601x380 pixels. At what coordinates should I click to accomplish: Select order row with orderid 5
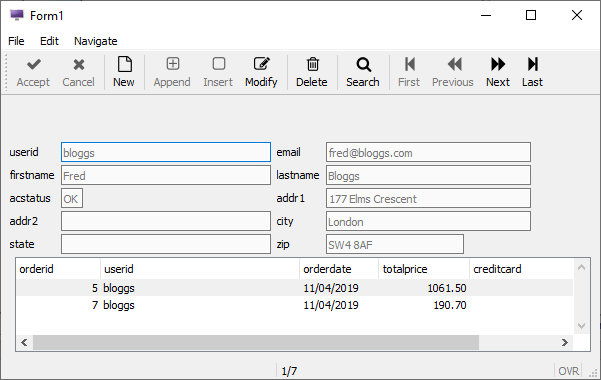pyautogui.click(x=294, y=288)
